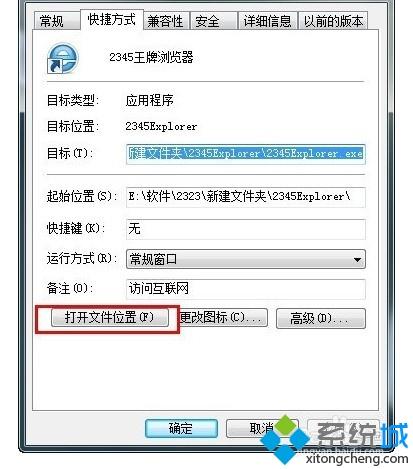413x469 pixels.
Task: Focus the 起始位置(S) input field
Action: point(246,197)
